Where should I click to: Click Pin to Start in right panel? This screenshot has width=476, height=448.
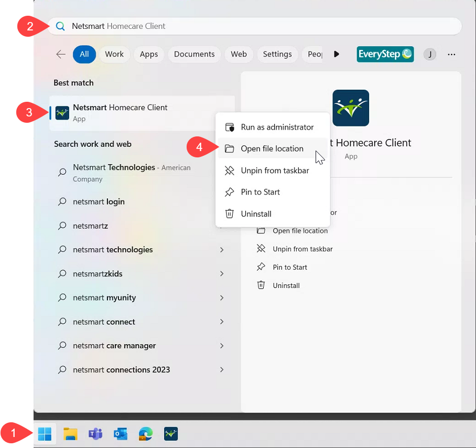coord(290,268)
